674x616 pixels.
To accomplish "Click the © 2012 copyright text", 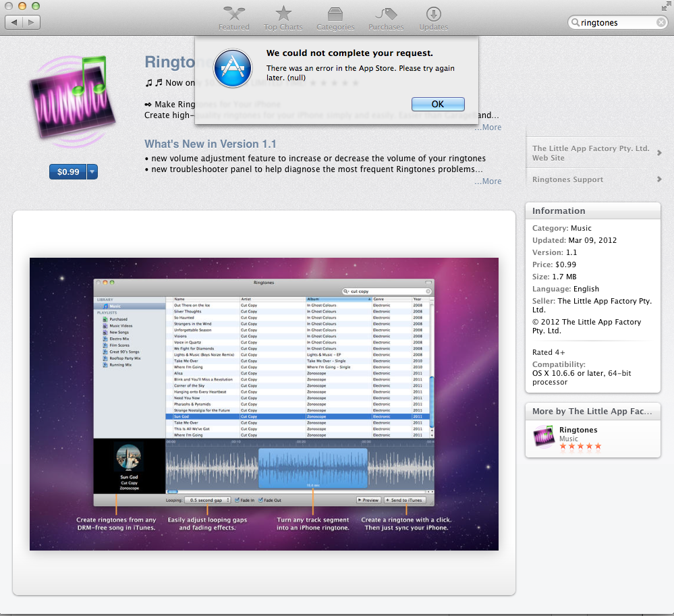I will (x=586, y=327).
